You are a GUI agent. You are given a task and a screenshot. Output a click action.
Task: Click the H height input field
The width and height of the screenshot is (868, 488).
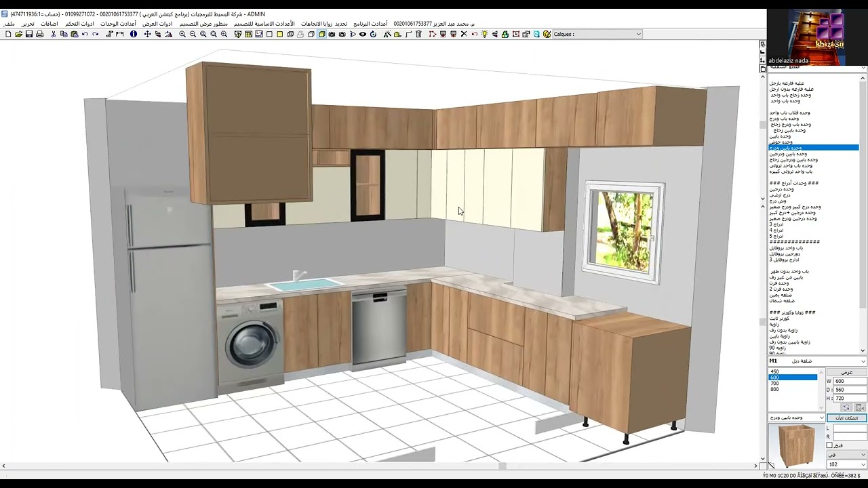coord(850,399)
